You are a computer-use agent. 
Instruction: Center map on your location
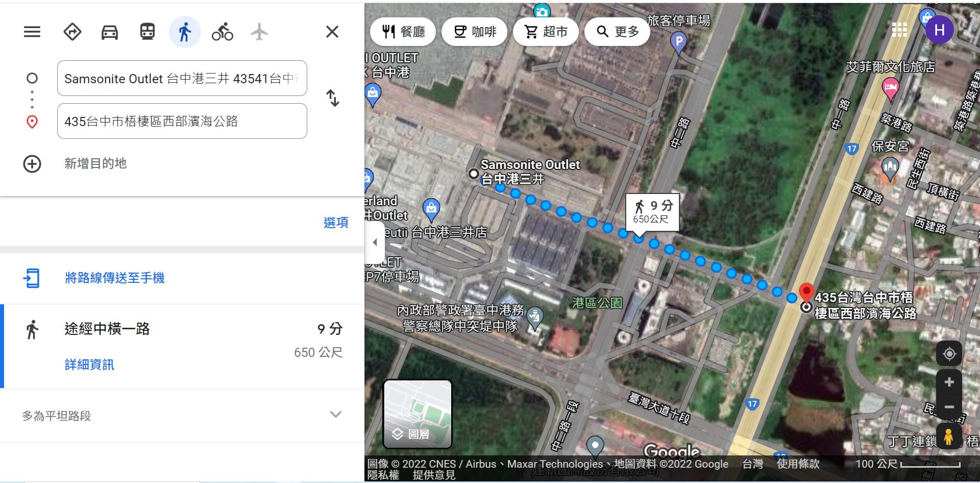click(949, 353)
